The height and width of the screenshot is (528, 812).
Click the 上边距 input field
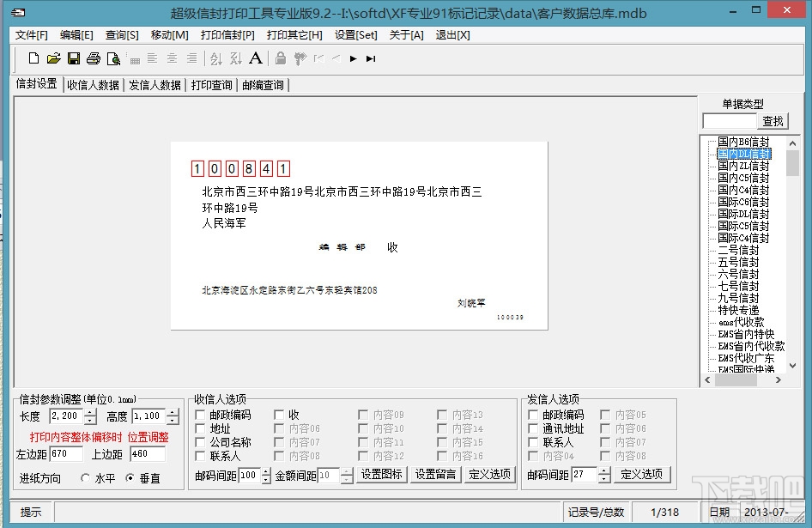tap(148, 454)
